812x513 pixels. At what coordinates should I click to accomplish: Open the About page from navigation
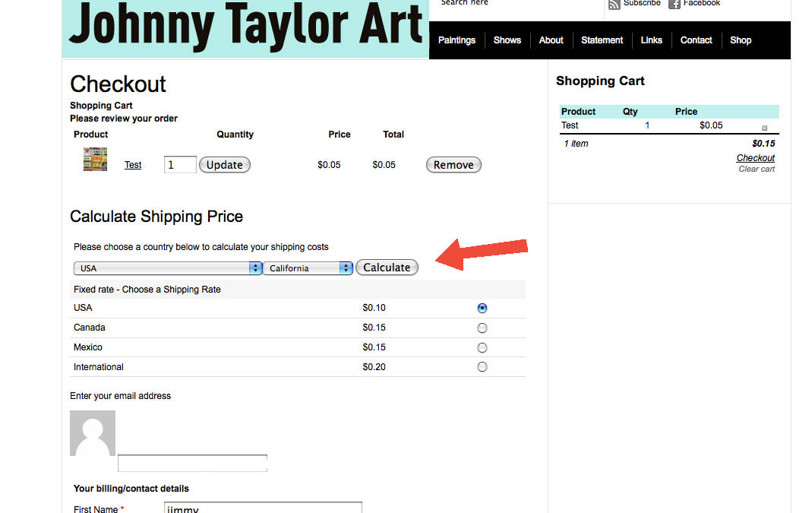click(x=551, y=40)
